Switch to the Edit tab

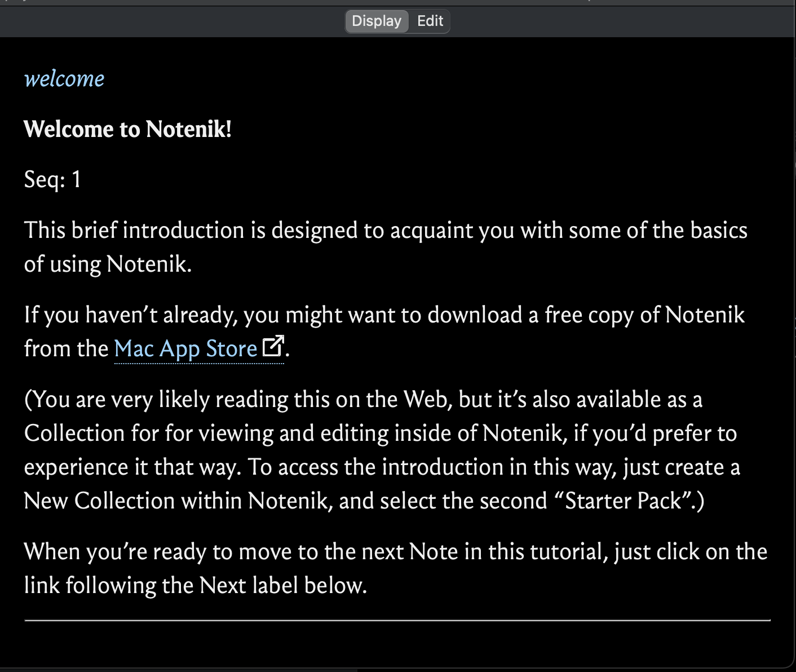pos(430,21)
